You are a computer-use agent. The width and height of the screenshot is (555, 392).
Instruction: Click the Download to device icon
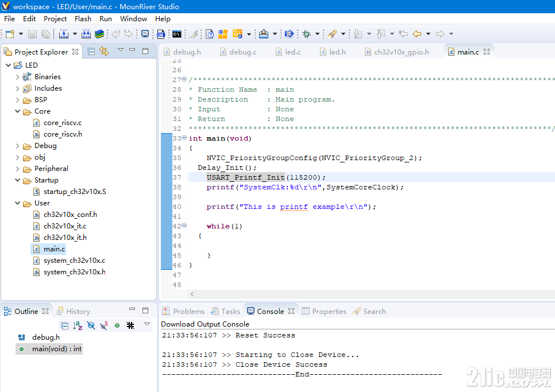click(x=264, y=34)
